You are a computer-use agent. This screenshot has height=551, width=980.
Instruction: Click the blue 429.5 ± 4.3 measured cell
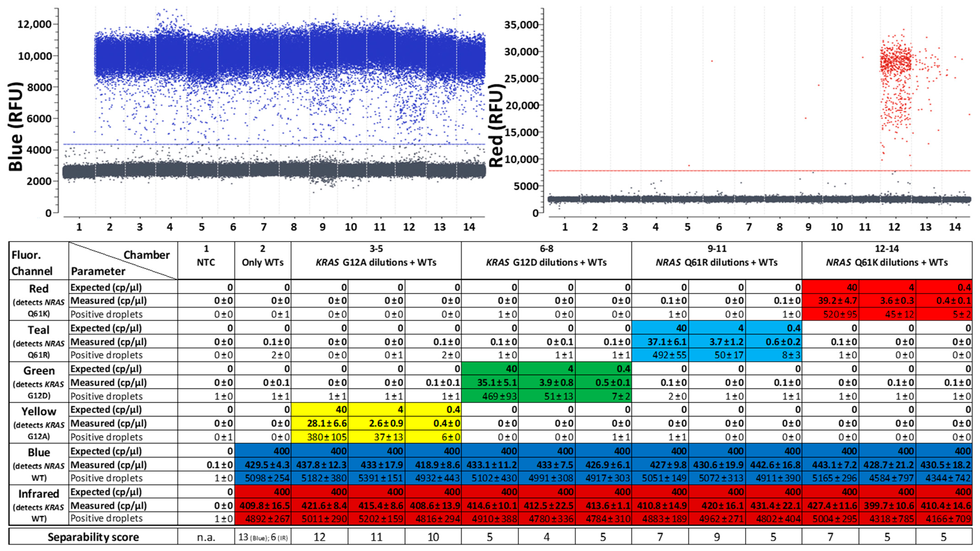coord(263,465)
